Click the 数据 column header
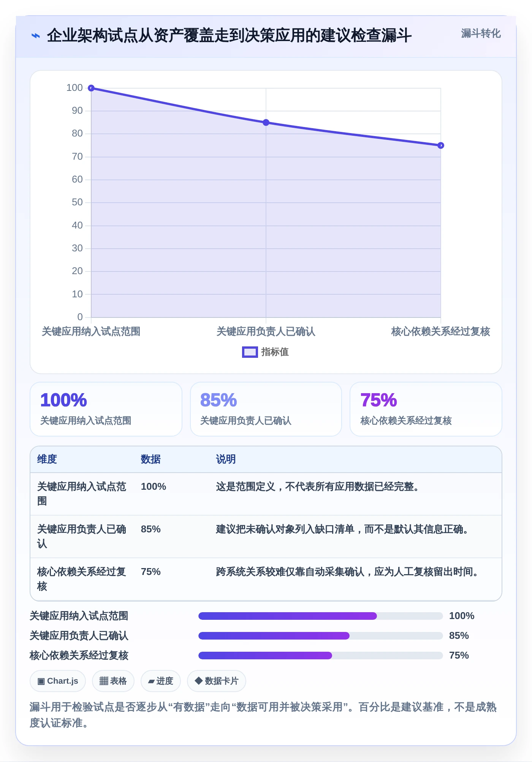This screenshot has width=532, height=762. click(151, 459)
